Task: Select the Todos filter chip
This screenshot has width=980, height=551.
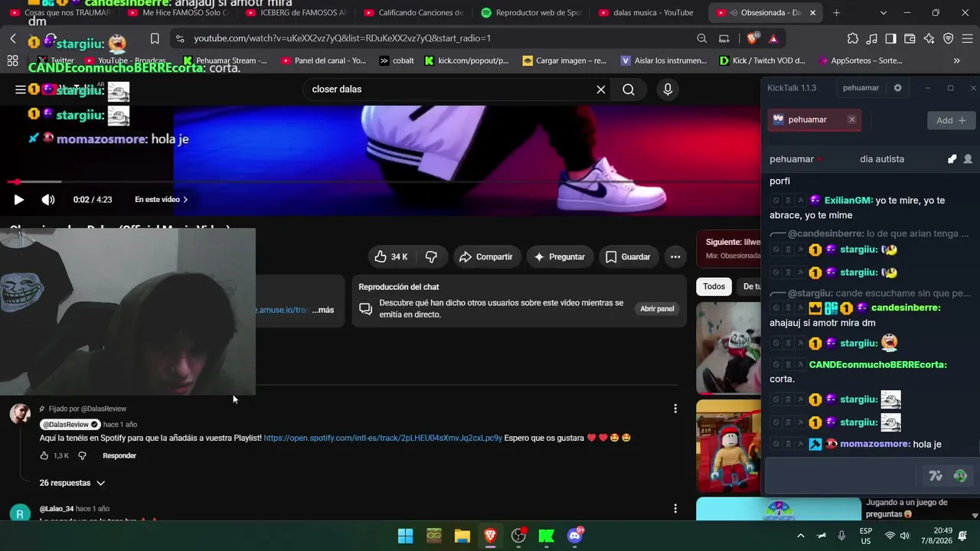Action: click(714, 287)
